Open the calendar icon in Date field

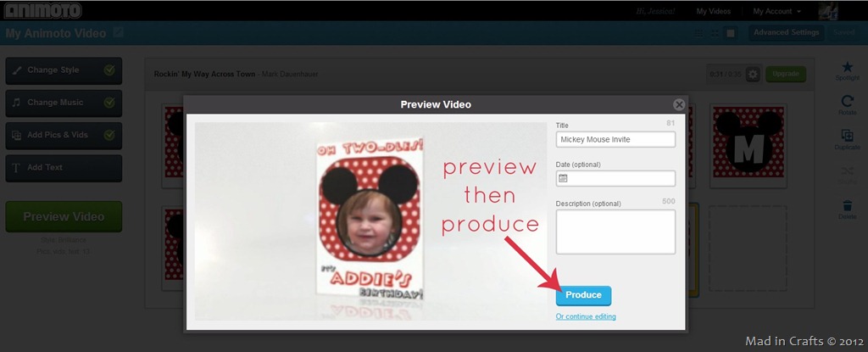[x=563, y=178]
